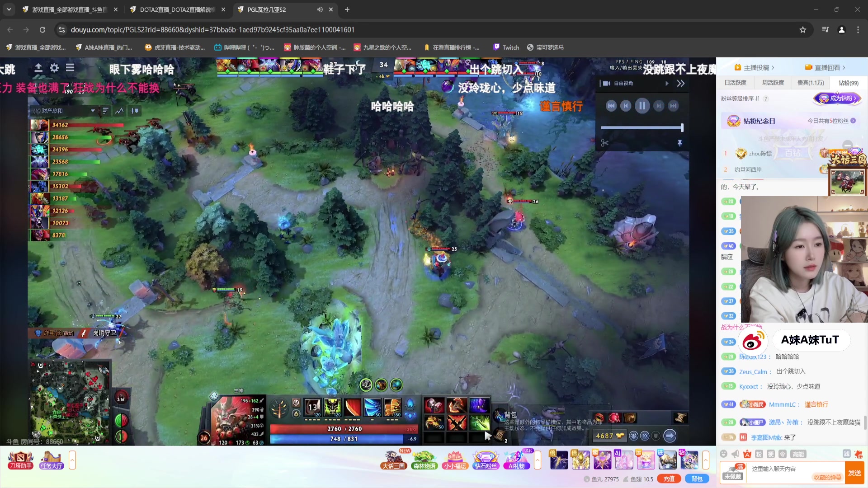868x488 pixels.
Task: Switch to the 游戏直播_全部游戏直播 browser tab
Action: 70,9
